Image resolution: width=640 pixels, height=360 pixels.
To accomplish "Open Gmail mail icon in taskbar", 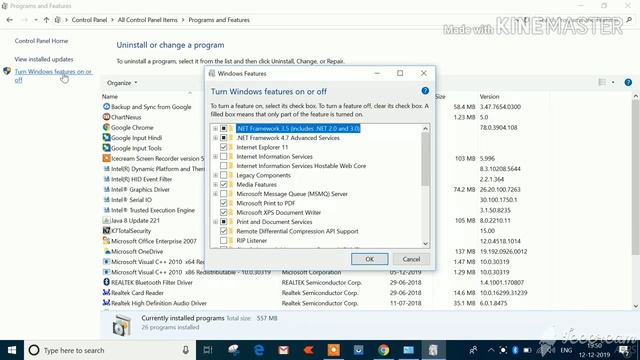I will [x=283, y=350].
